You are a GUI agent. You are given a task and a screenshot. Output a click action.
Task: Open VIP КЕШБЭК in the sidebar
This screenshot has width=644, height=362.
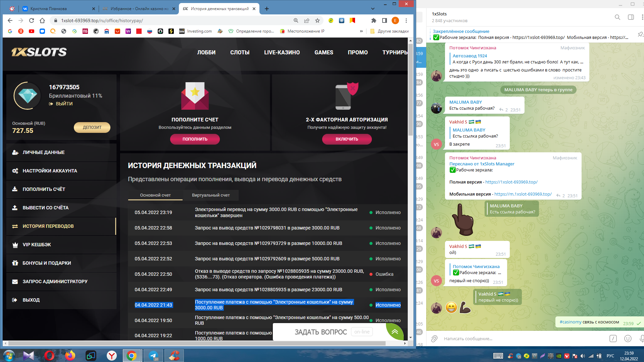[x=61, y=245]
